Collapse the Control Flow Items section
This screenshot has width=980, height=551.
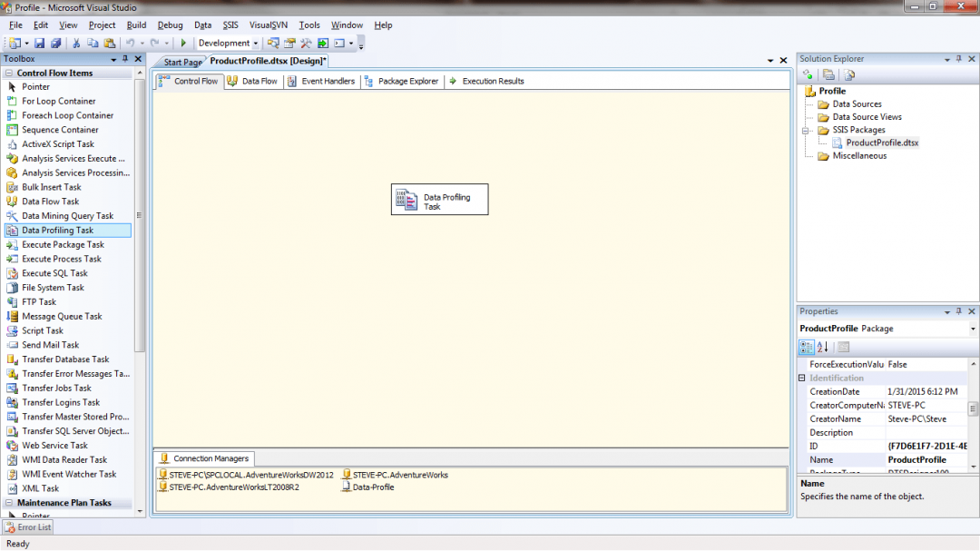(8, 73)
